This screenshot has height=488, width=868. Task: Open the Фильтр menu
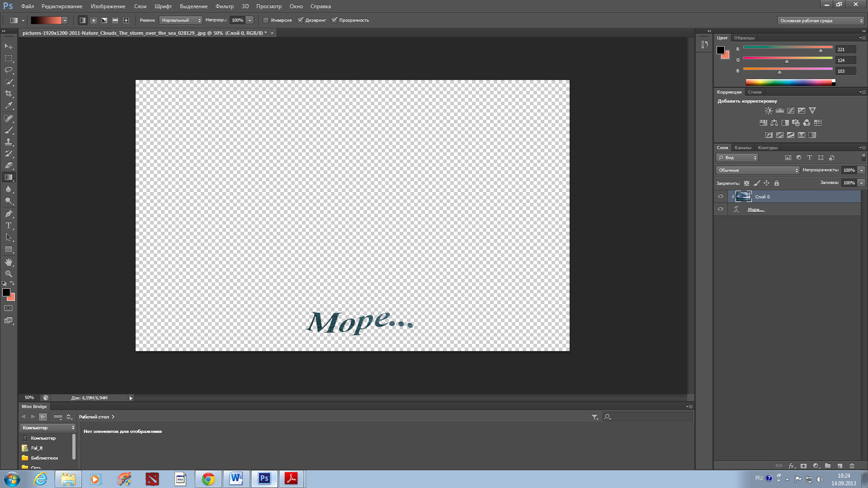click(224, 6)
